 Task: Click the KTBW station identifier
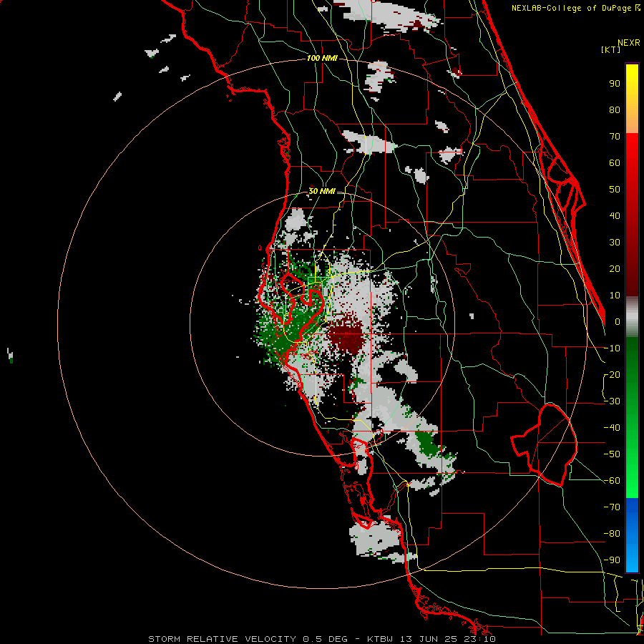pos(382,639)
